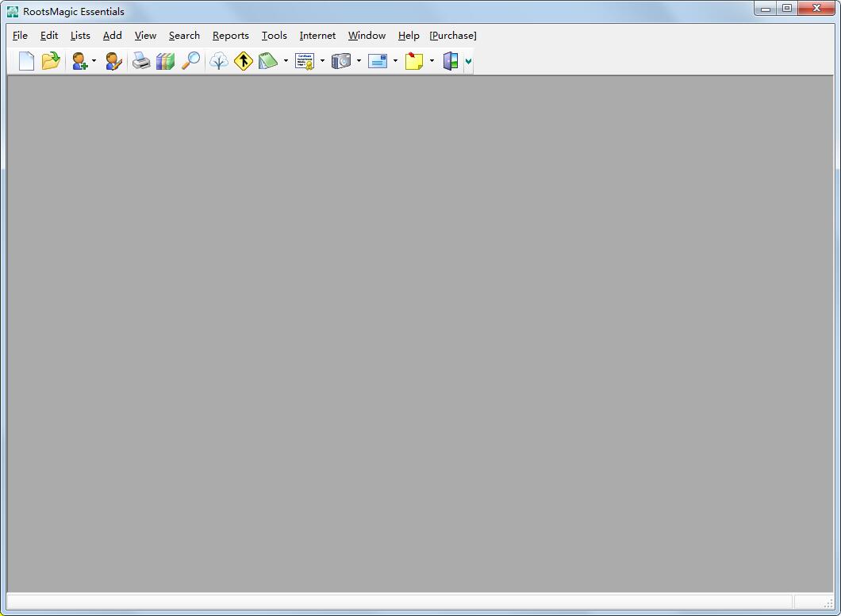Open the Tools menu
The width and height of the screenshot is (841, 616).
click(x=274, y=36)
